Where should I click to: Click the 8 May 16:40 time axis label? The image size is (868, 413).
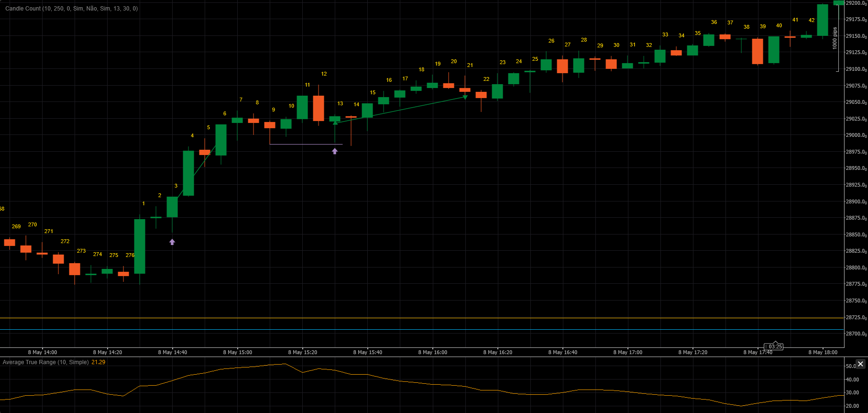pyautogui.click(x=563, y=352)
